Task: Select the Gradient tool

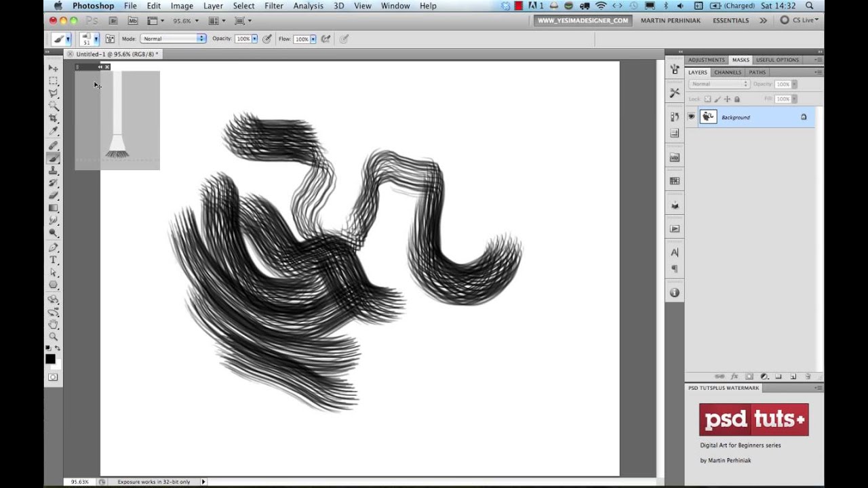Action: (x=53, y=208)
